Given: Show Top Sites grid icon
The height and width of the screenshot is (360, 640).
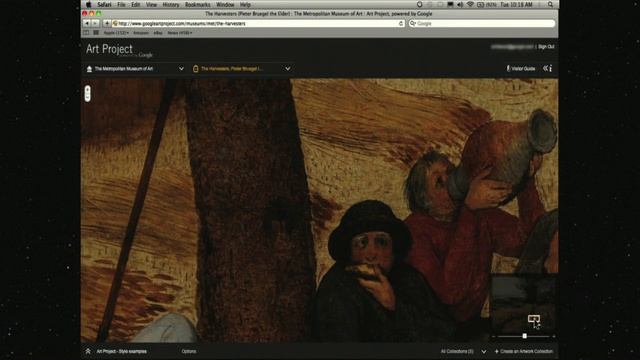Looking at the screenshot, I should point(96,33).
